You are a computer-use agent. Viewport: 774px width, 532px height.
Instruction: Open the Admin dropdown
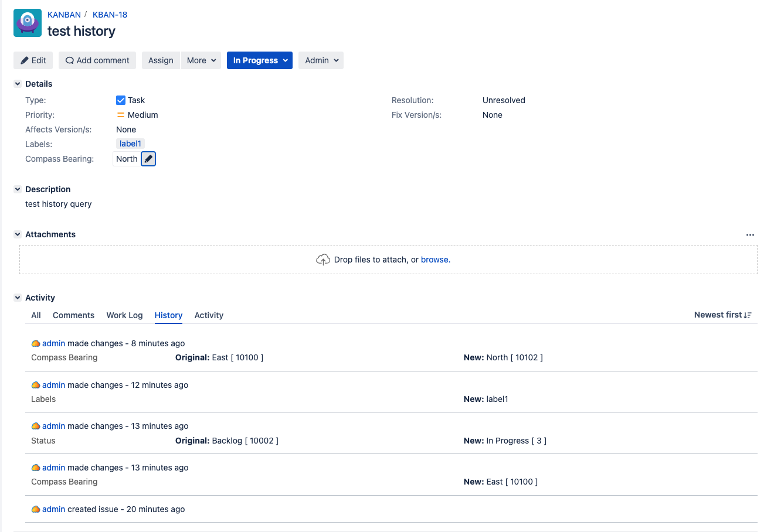click(321, 60)
